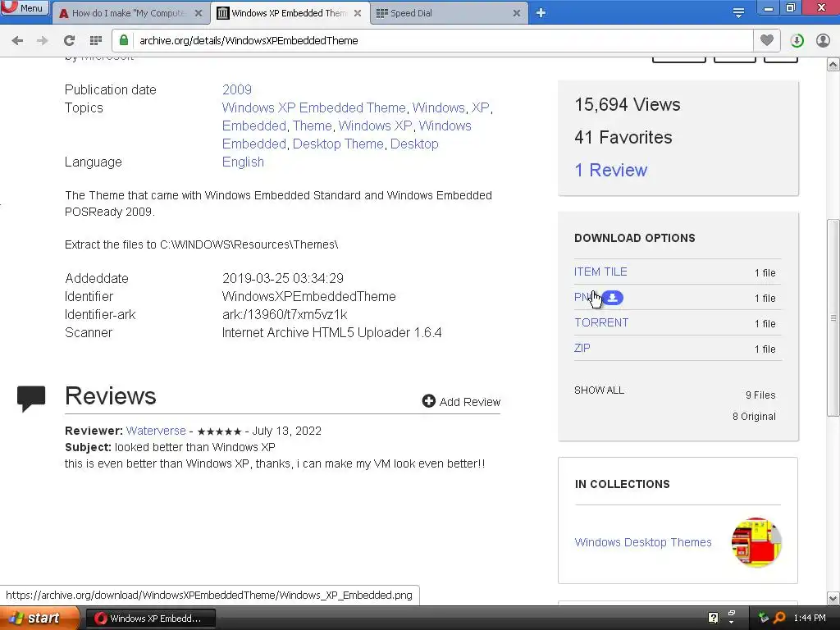Click the ark:/13960/t7xm5vz1k identifier text

click(x=285, y=314)
